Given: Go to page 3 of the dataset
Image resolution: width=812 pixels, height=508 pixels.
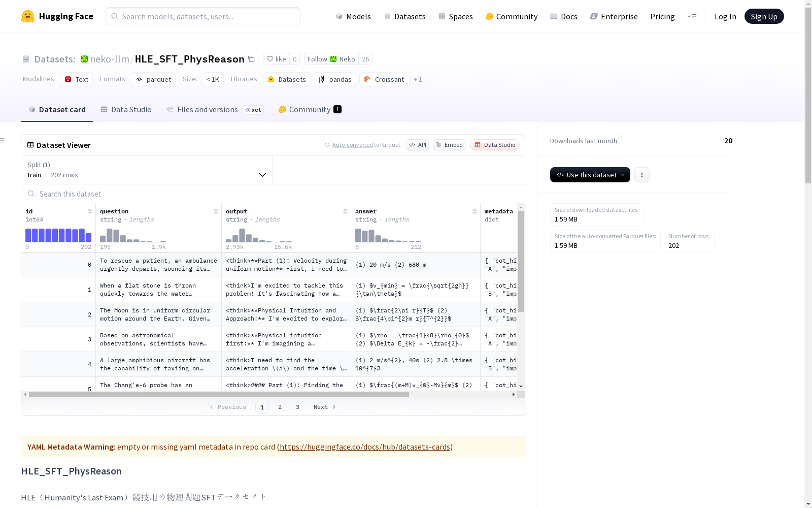Looking at the screenshot, I should pos(297,407).
